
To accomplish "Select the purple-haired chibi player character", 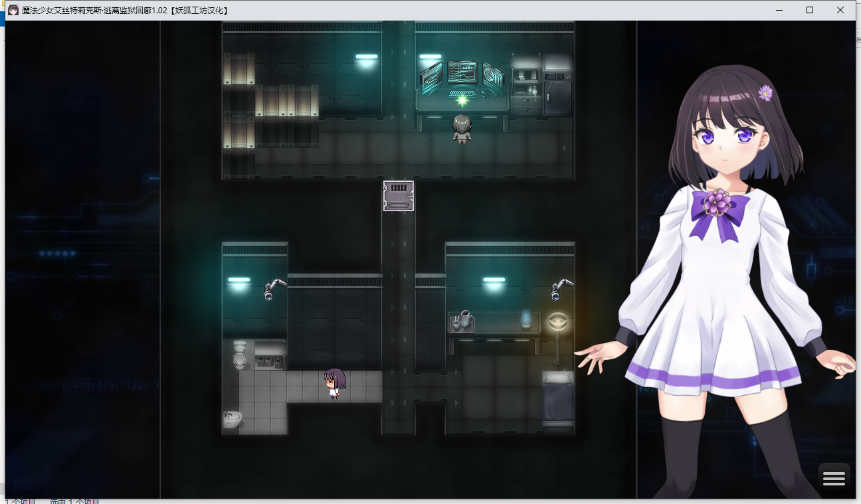I will tap(334, 384).
